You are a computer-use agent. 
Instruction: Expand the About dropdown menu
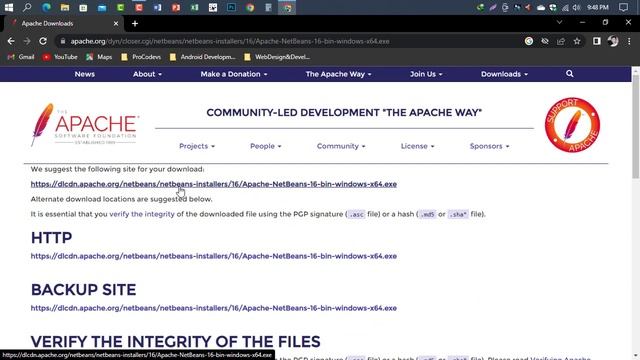coord(147,74)
